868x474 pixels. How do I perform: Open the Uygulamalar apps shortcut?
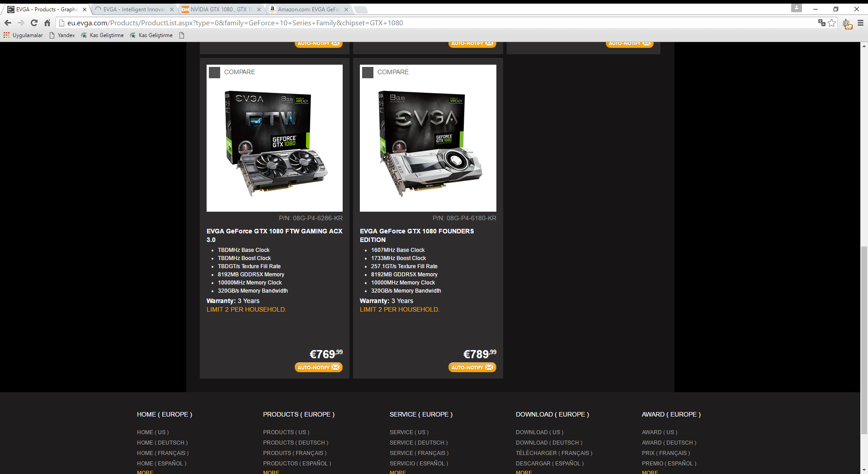(23, 35)
